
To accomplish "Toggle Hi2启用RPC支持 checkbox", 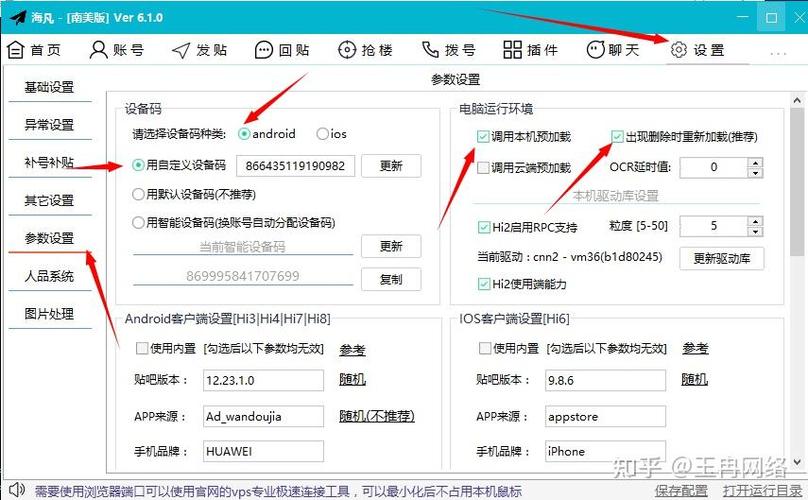I will 484,227.
